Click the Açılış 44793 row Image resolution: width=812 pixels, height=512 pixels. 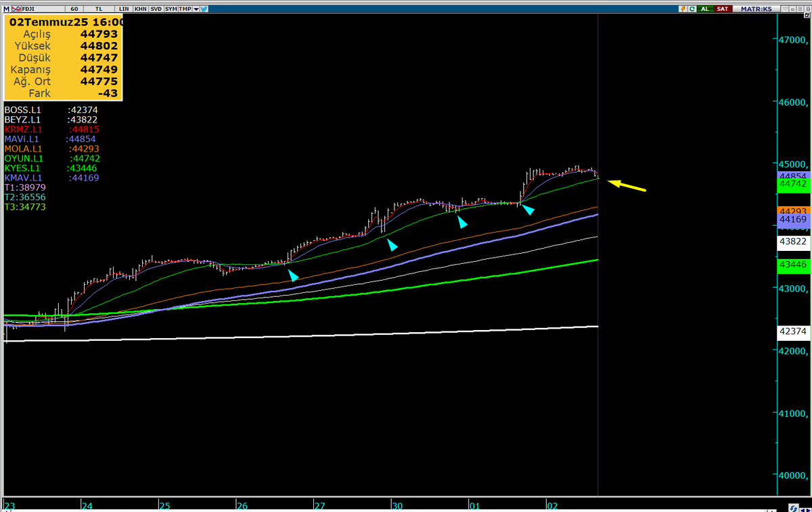pyautogui.click(x=63, y=34)
